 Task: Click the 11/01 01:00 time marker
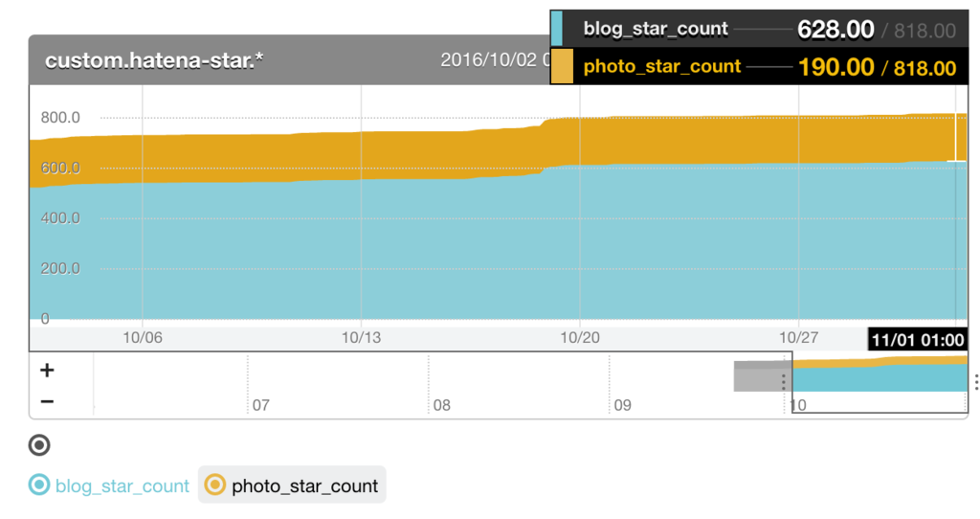pyautogui.click(x=918, y=340)
